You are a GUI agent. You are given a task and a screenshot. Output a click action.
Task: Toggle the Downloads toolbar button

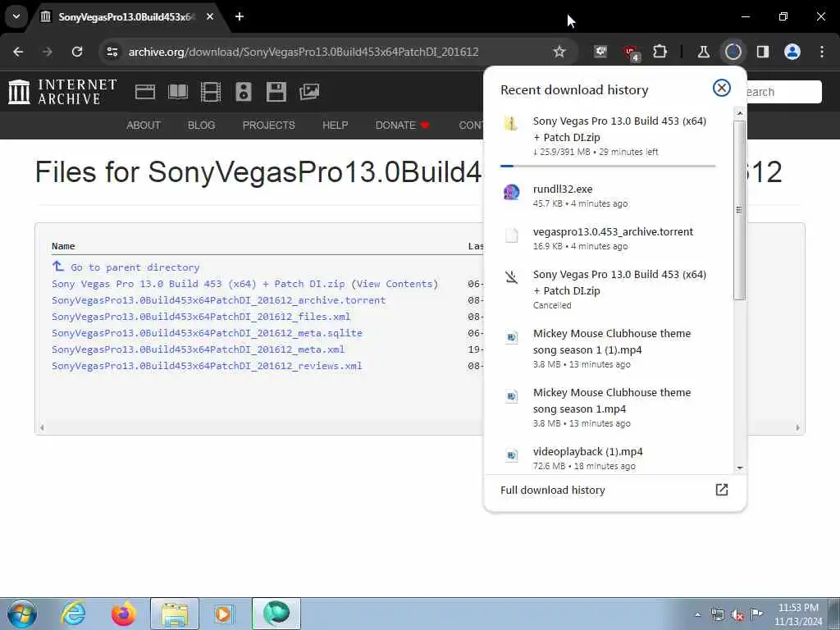pyautogui.click(x=733, y=52)
